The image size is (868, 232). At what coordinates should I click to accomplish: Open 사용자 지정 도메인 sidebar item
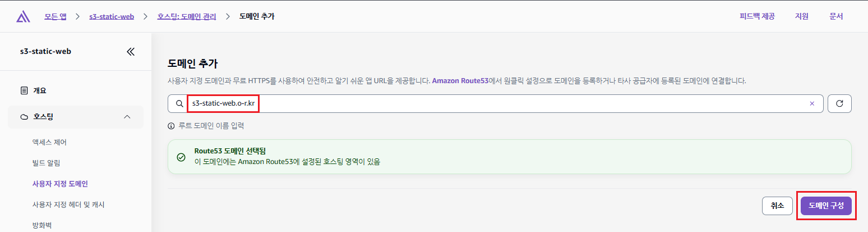point(60,184)
